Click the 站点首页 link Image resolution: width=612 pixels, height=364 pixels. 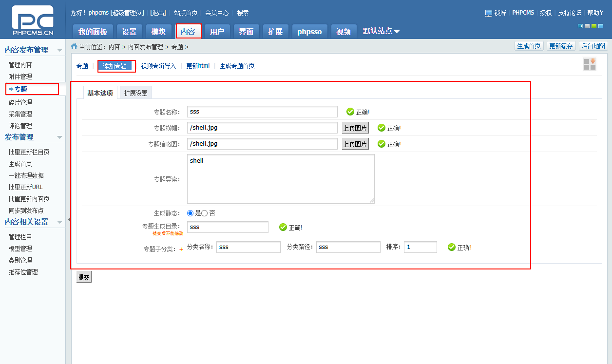(186, 13)
